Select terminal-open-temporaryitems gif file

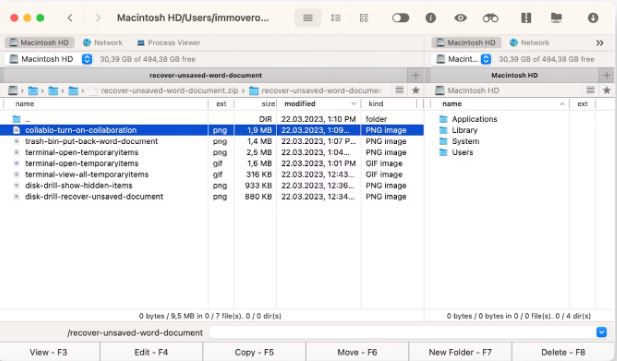(x=212, y=163)
